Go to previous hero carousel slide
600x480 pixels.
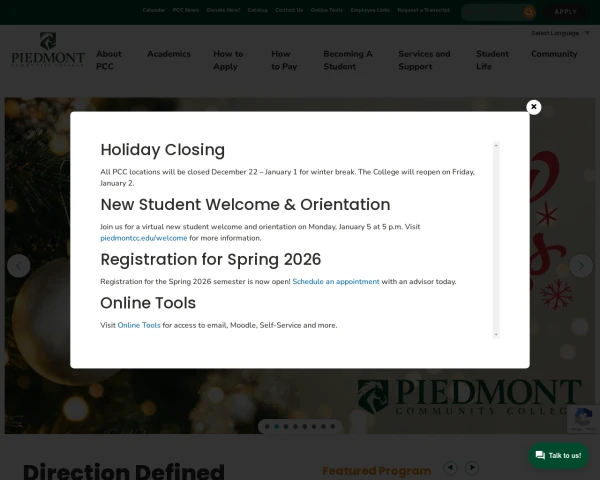[x=19, y=266]
